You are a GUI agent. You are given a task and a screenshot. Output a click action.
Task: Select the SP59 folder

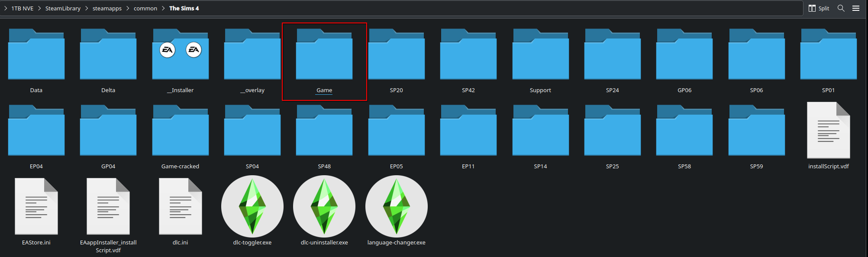point(756,130)
